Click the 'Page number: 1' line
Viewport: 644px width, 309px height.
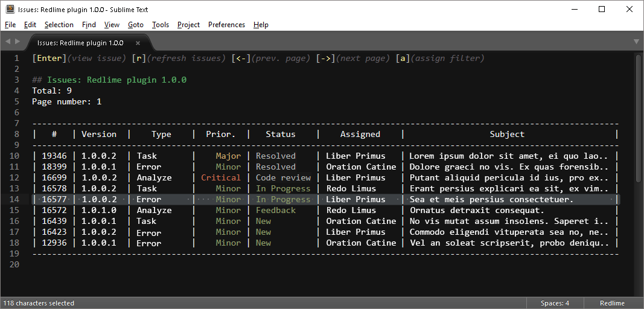click(x=66, y=101)
